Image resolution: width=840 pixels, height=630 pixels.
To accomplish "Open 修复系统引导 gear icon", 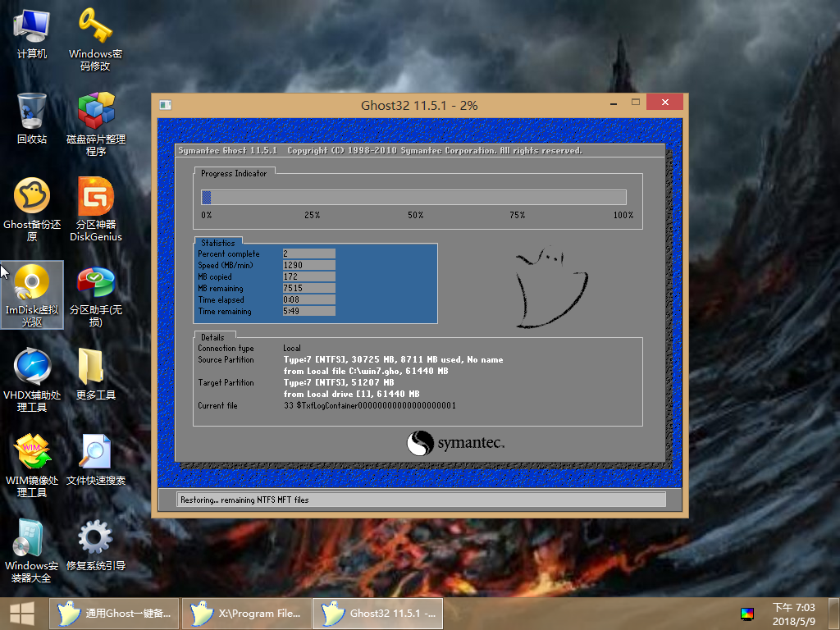I will [95, 545].
